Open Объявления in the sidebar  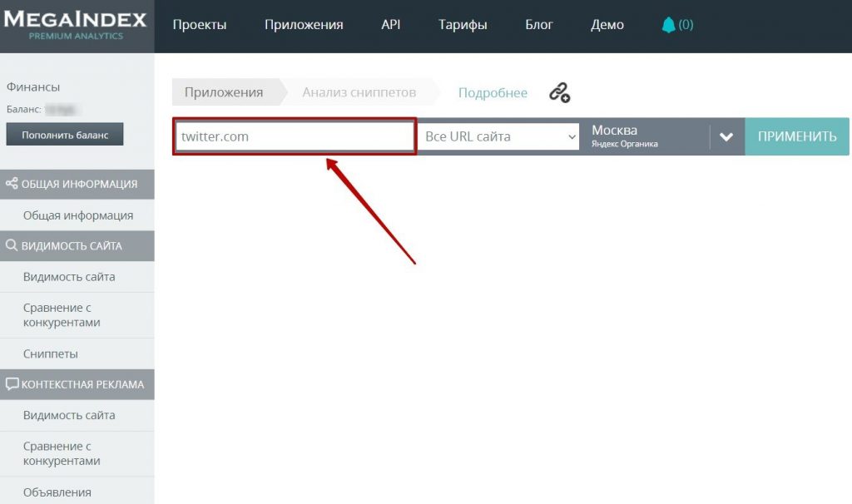coord(57,492)
